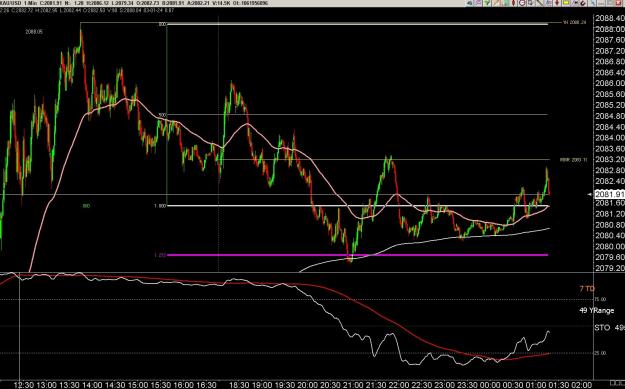The width and height of the screenshot is (625, 389).
Task: Select the top Fibonacci line near 2088.24
Action: pos(357,24)
